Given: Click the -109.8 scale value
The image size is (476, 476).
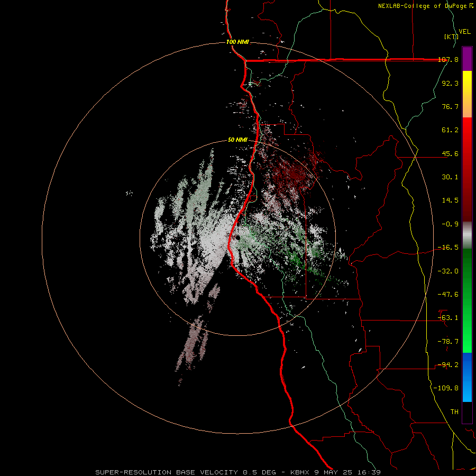Looking at the screenshot, I should coord(446,388).
